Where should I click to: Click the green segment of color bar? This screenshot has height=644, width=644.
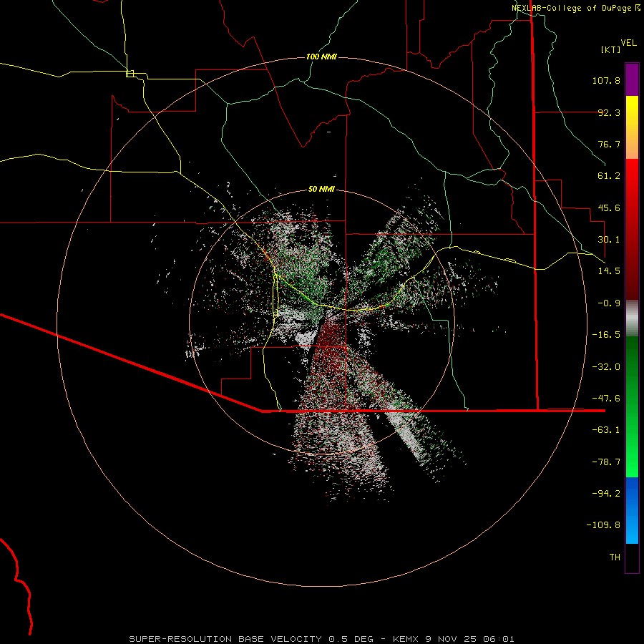tap(632, 406)
